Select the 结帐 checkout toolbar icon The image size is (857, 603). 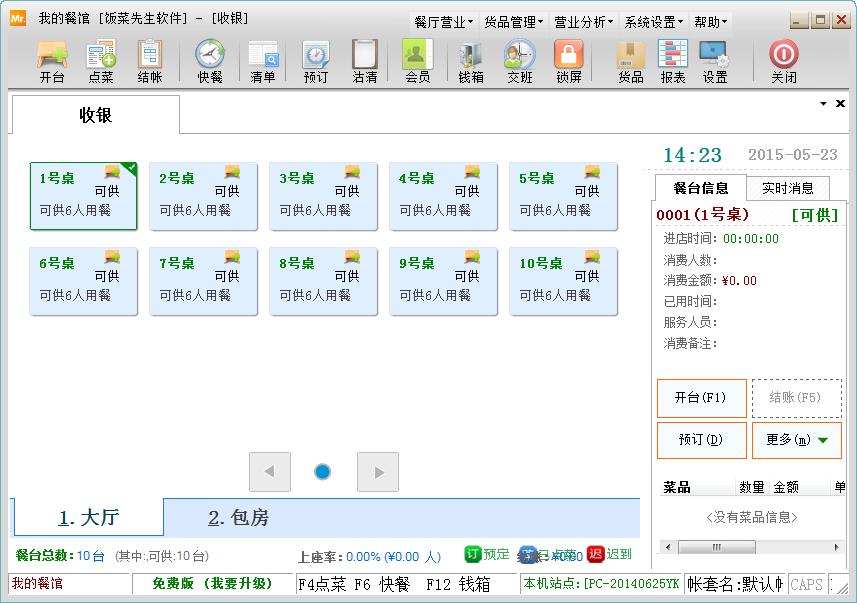150,61
